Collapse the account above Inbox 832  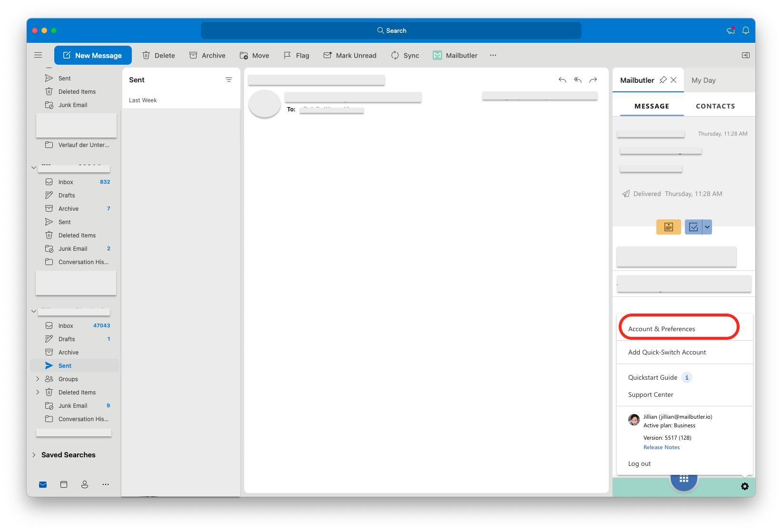click(x=34, y=167)
